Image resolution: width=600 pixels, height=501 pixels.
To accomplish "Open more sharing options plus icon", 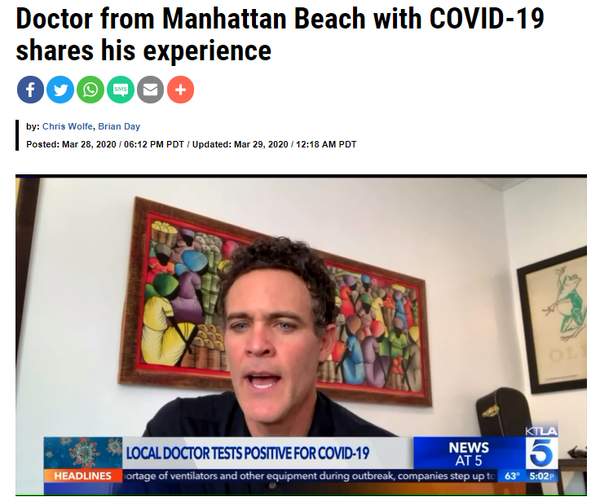I will pos(180,90).
